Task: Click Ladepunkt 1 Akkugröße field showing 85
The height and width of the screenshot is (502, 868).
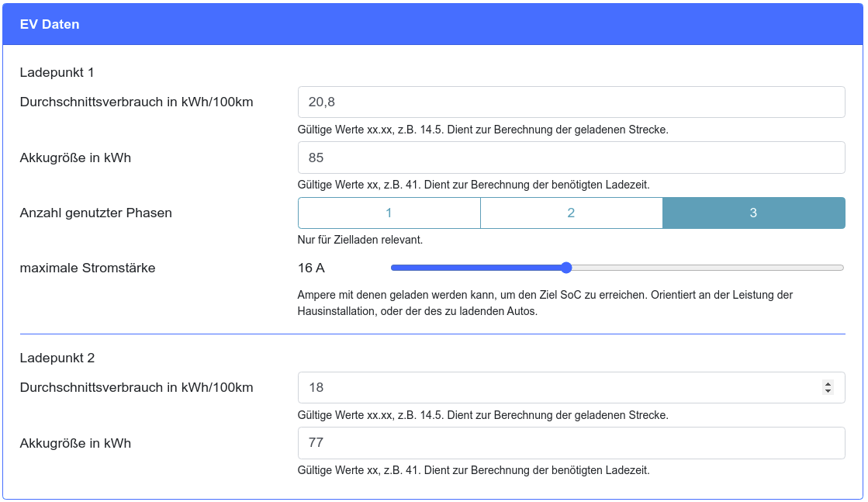Action: pos(571,158)
